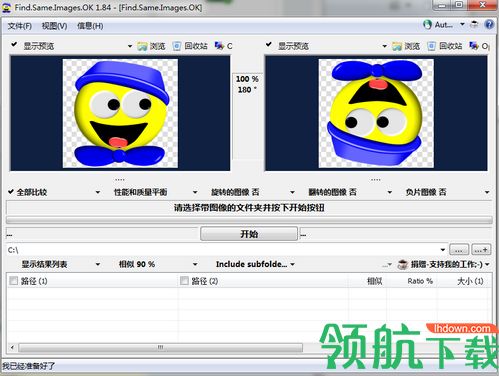Open the 视图(V) menu

coord(54,26)
